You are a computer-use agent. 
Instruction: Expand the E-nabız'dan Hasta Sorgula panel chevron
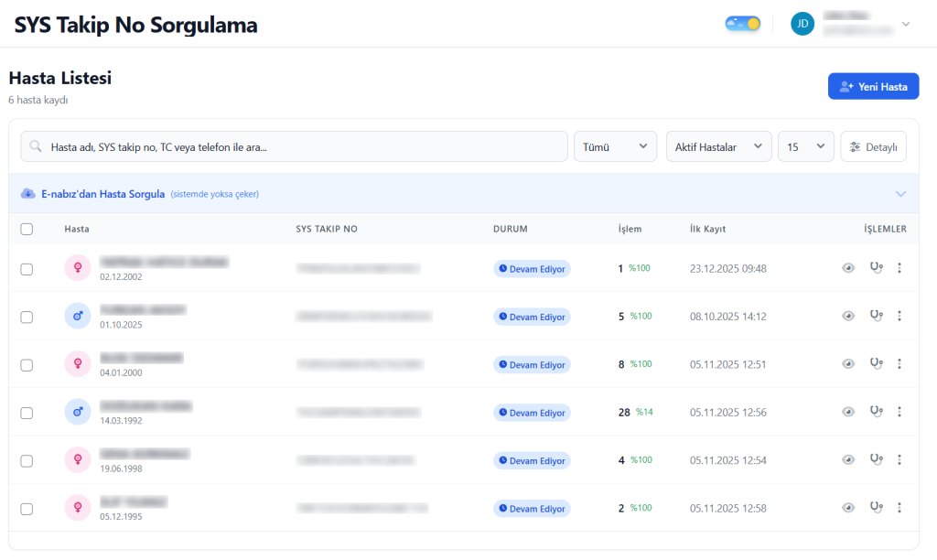pyautogui.click(x=900, y=194)
